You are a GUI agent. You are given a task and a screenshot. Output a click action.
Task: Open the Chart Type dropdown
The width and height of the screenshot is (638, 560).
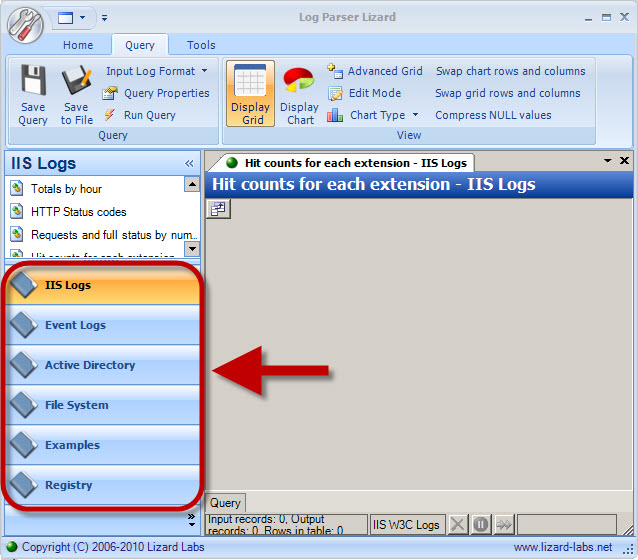coord(373,115)
